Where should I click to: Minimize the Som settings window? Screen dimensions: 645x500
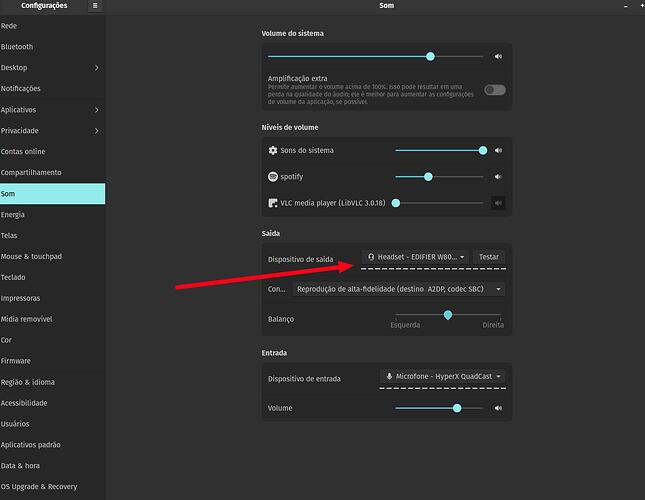pyautogui.click(x=626, y=6)
